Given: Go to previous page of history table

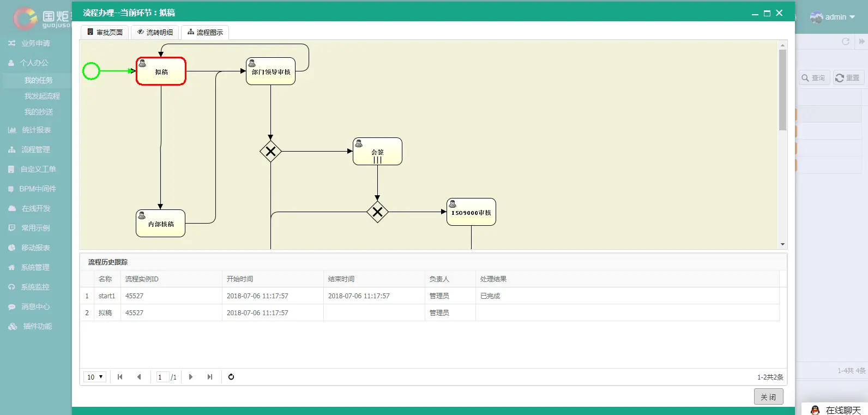Looking at the screenshot, I should (x=139, y=377).
